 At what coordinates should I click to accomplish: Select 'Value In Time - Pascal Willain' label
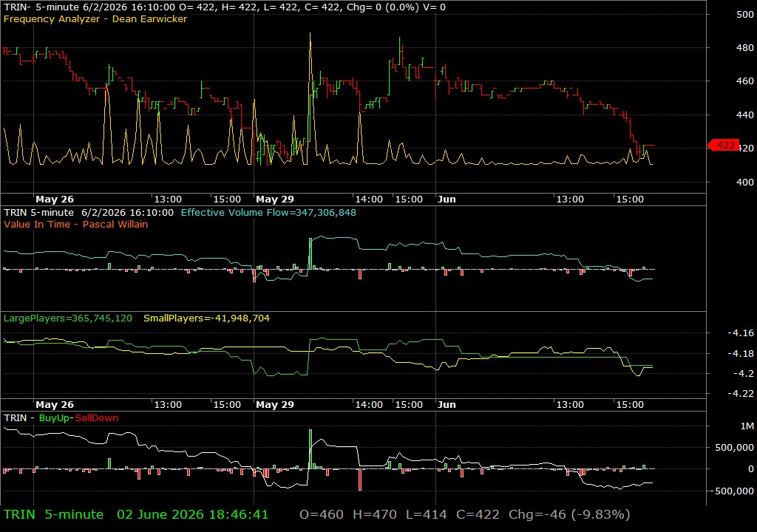click(x=76, y=224)
